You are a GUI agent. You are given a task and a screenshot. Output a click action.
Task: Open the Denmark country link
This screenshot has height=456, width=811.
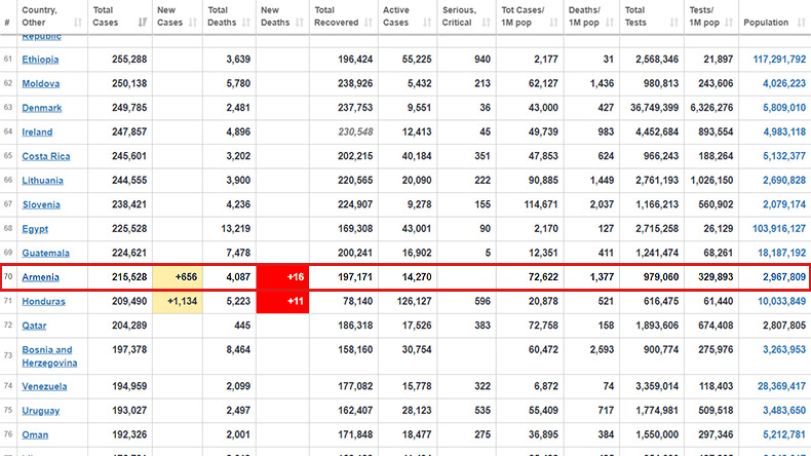point(42,108)
